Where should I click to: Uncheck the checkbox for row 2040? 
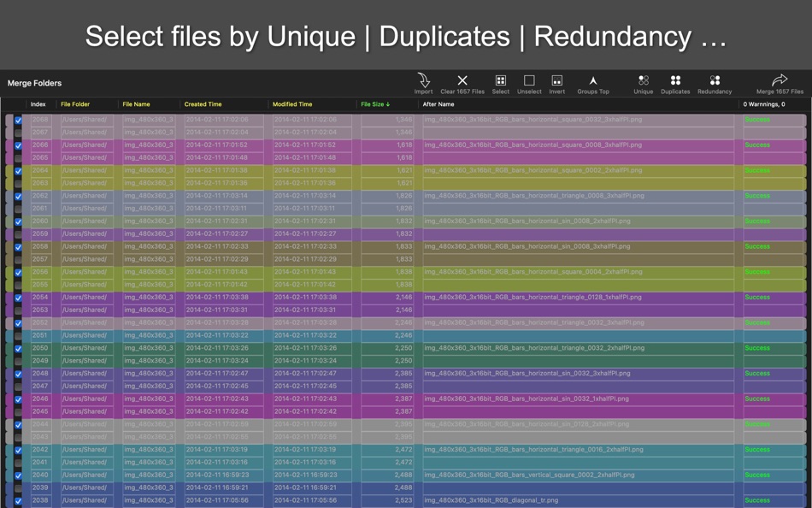pos(18,476)
